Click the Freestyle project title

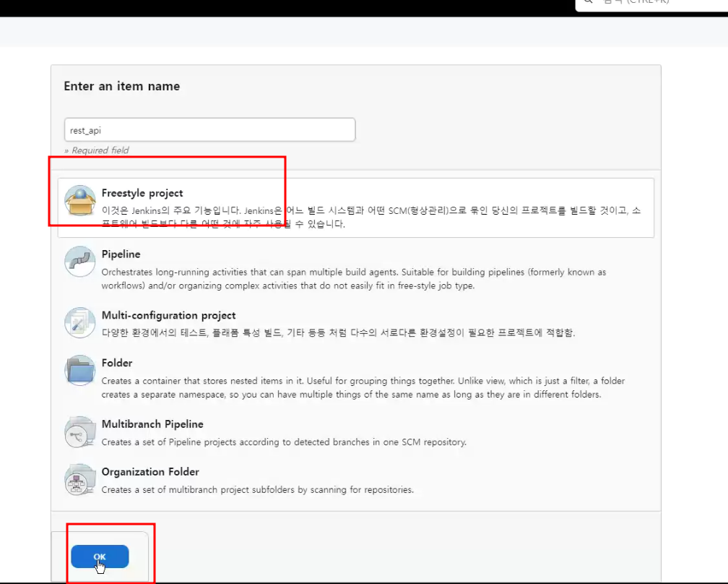point(142,193)
